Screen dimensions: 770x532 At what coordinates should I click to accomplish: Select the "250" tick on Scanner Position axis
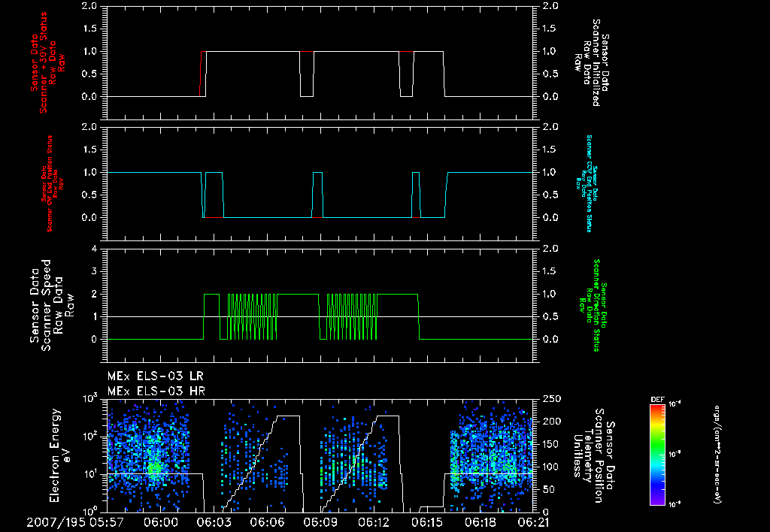point(551,399)
